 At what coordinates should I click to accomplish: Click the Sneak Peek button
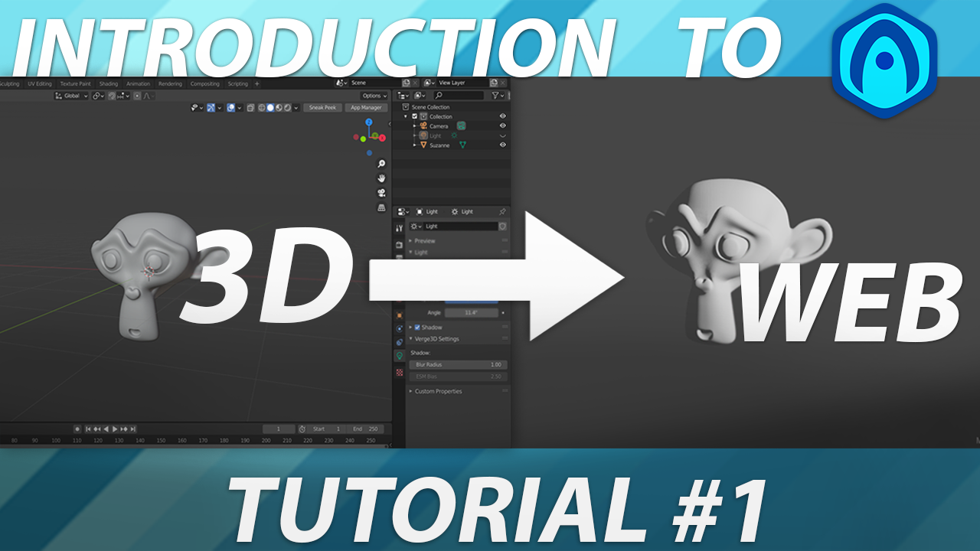[x=322, y=108]
